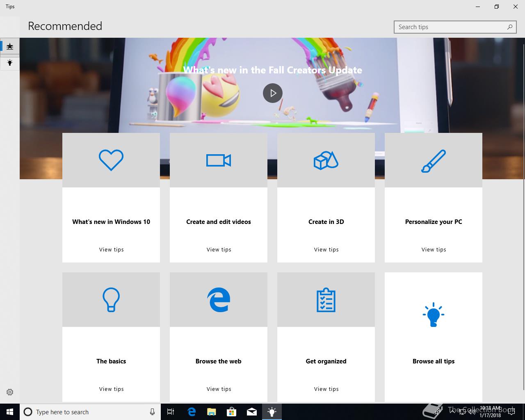The height and width of the screenshot is (420, 525).
Task: Click The basics title text
Action: pyautogui.click(x=111, y=361)
